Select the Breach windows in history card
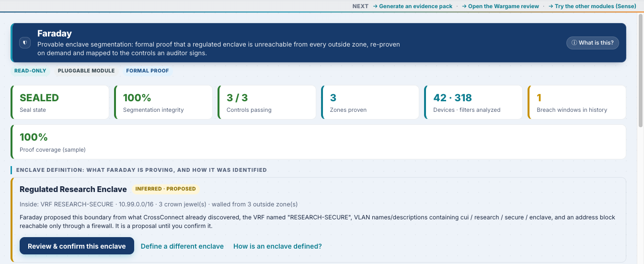Viewport: 644px width, 264px height. pyautogui.click(x=577, y=102)
